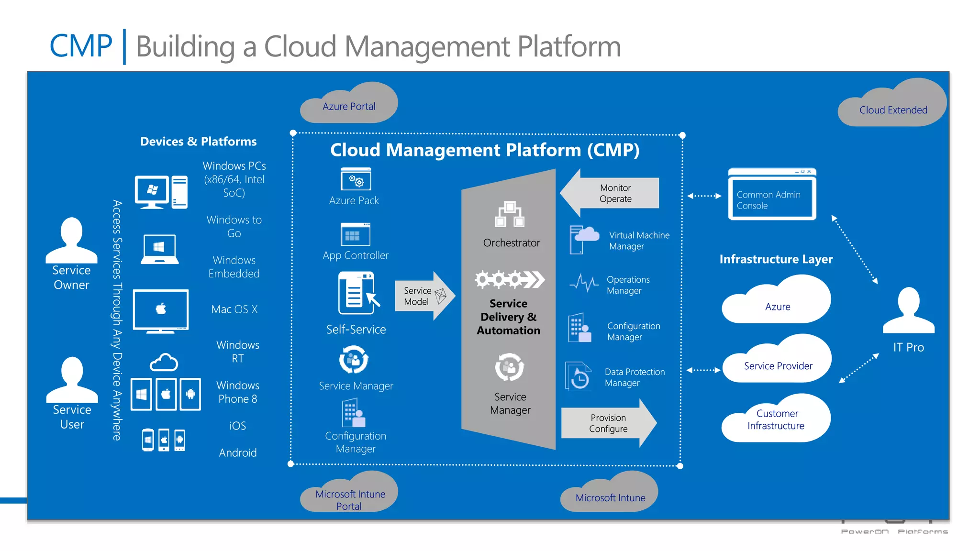Click the Provision Configure arrow
Screen dimensions: 980x551
coord(609,423)
